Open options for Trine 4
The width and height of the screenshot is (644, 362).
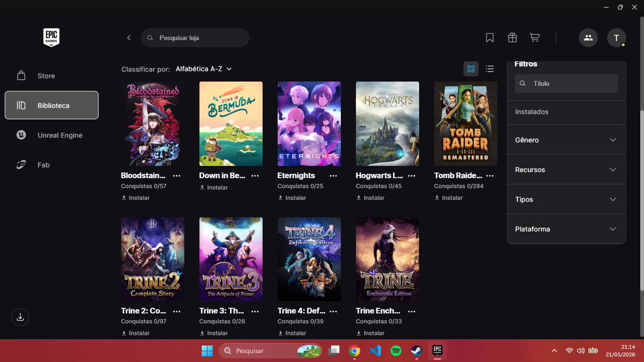click(x=333, y=311)
